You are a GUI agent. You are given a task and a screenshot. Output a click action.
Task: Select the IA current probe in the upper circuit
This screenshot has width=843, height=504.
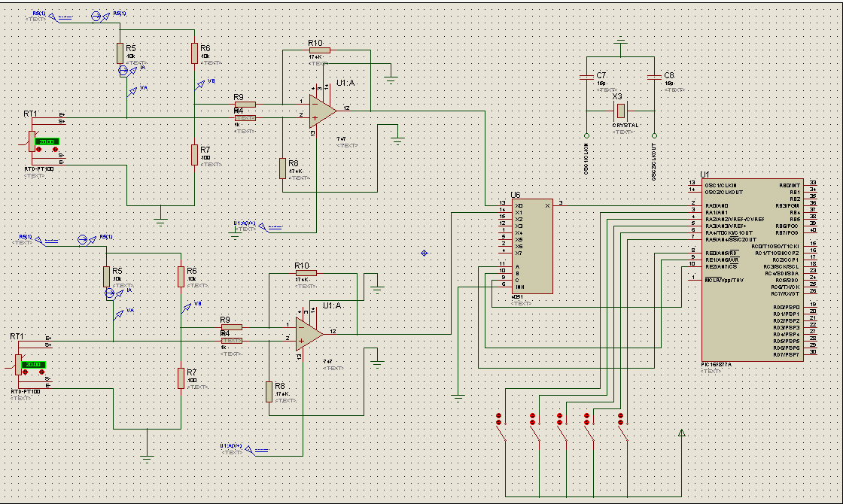coord(127,71)
